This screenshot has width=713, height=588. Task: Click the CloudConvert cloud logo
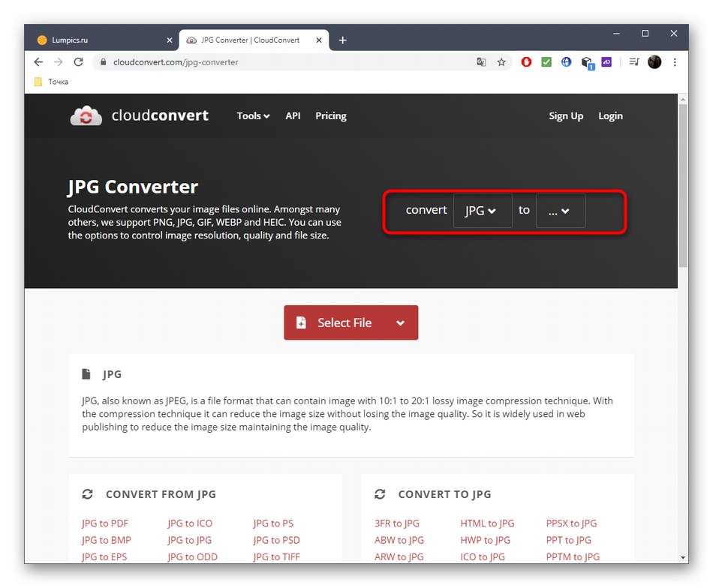(86, 115)
